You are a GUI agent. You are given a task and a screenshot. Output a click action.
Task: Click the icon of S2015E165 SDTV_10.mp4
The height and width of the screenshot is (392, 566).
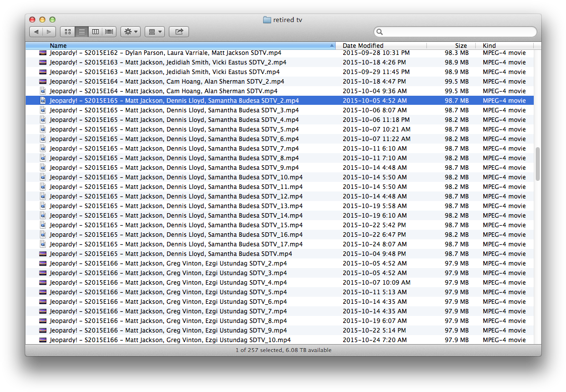tap(43, 177)
